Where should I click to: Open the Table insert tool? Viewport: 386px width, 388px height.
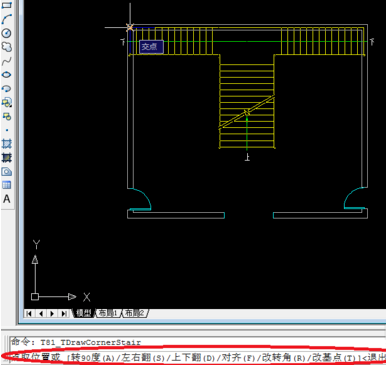[x=7, y=185]
